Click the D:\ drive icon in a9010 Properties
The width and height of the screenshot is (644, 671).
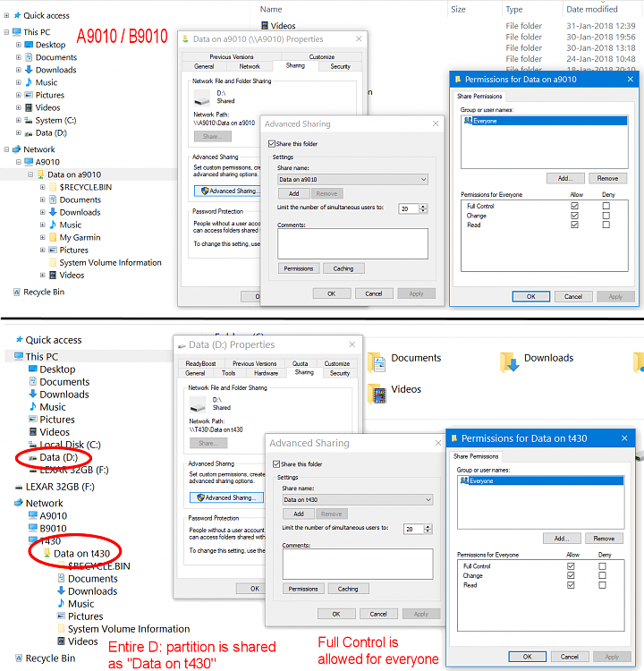tap(202, 100)
